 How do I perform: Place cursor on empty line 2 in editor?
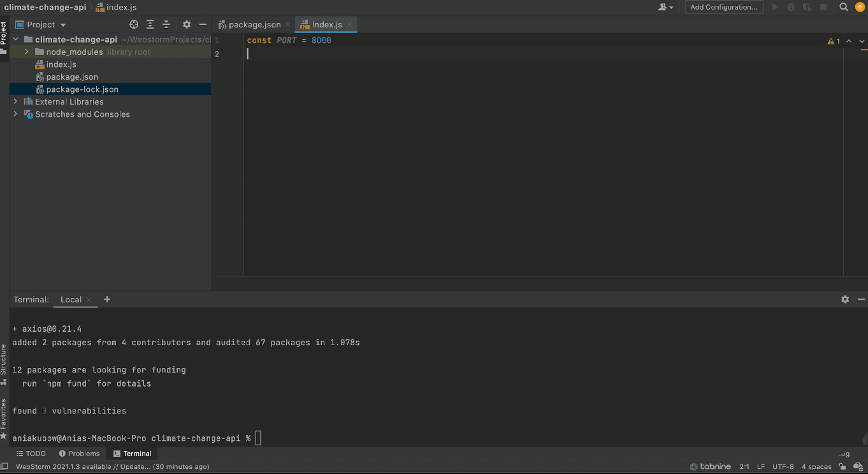pos(542,54)
